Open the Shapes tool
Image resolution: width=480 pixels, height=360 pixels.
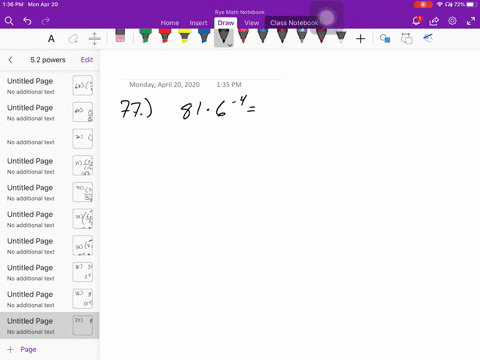385,39
